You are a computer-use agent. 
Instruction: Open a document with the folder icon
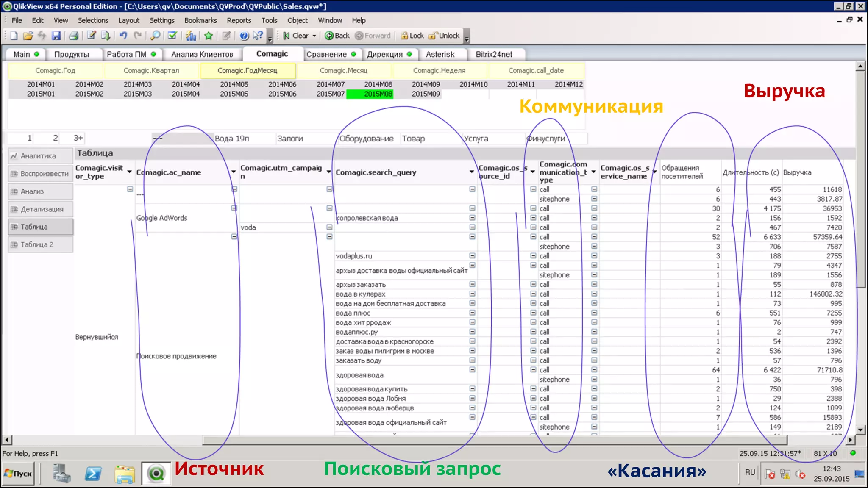coord(28,36)
